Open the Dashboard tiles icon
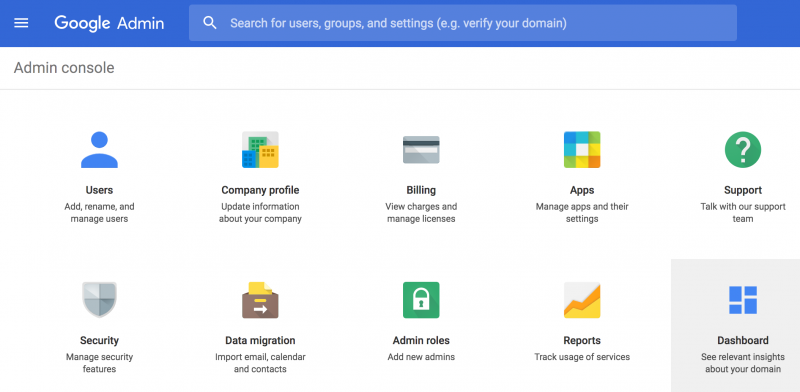 pyautogui.click(x=743, y=300)
